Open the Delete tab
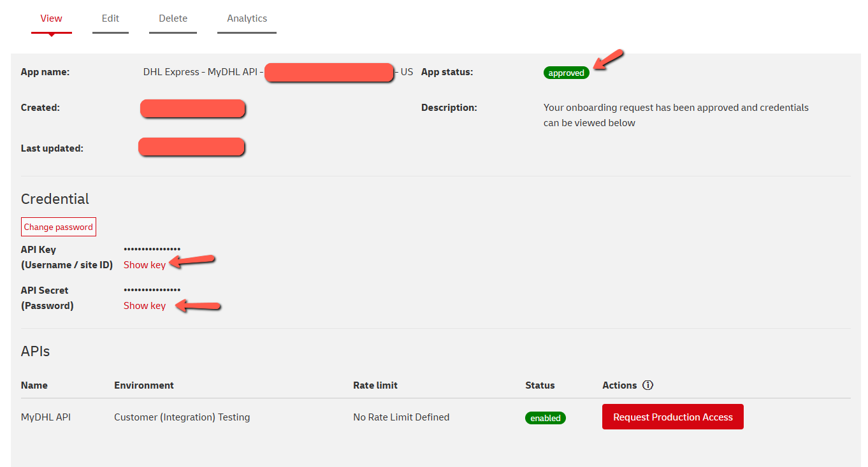Viewport: 868px width, 467px height. 173,18
